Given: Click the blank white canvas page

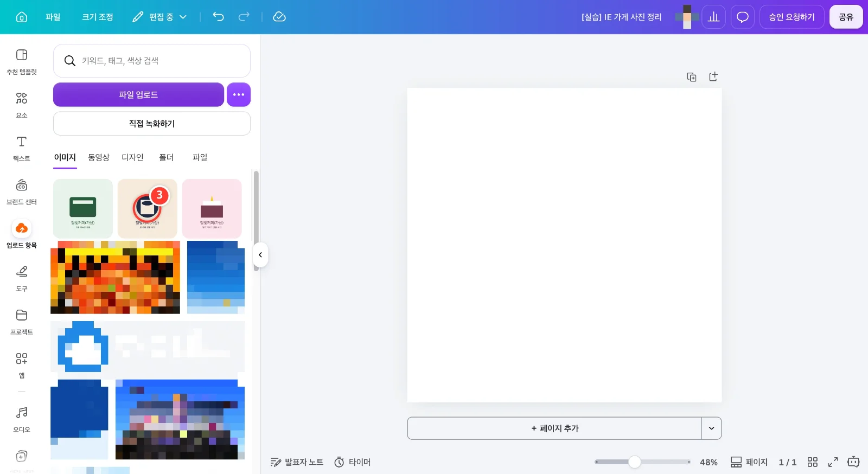Looking at the screenshot, I should coord(564,245).
